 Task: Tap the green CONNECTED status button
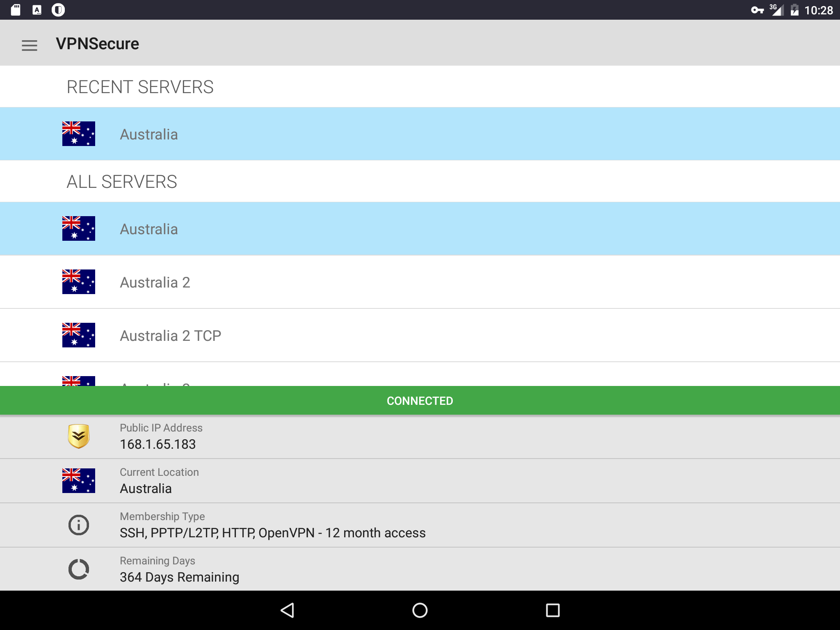click(x=420, y=401)
